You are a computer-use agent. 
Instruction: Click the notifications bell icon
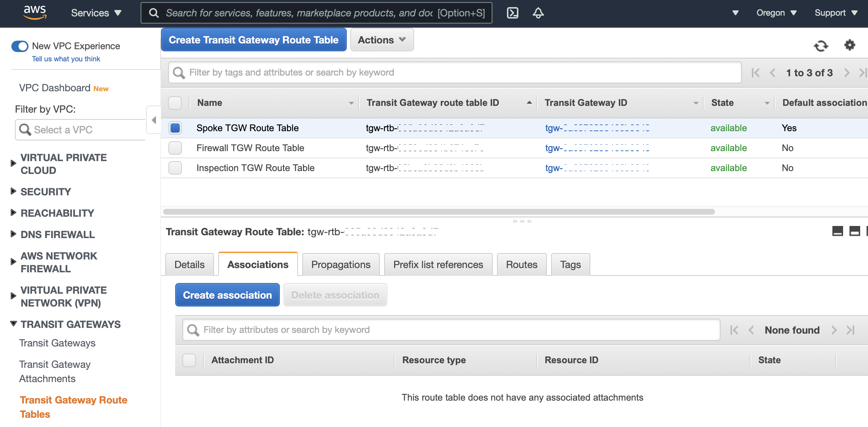538,13
